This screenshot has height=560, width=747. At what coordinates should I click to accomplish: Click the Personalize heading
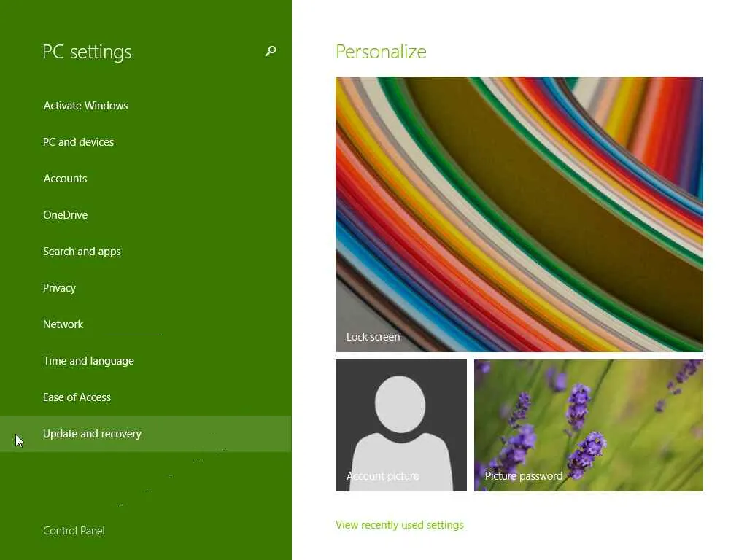coord(381,52)
